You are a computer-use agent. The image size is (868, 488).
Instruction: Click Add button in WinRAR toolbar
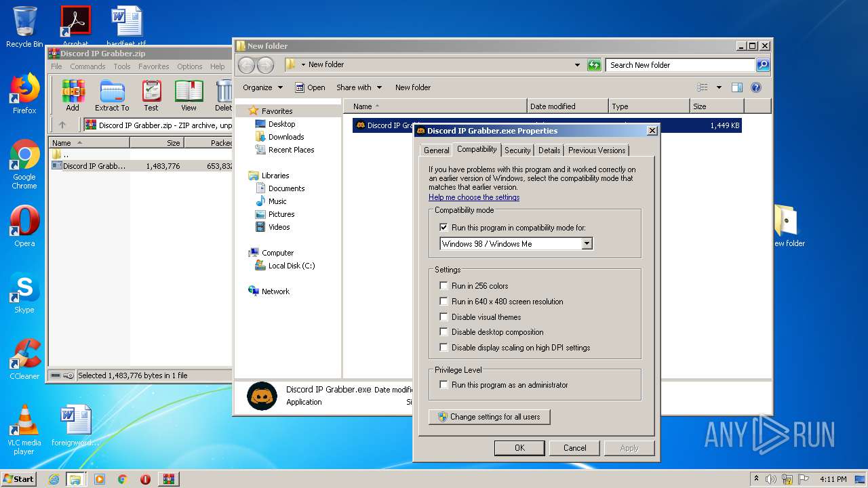tap(73, 95)
